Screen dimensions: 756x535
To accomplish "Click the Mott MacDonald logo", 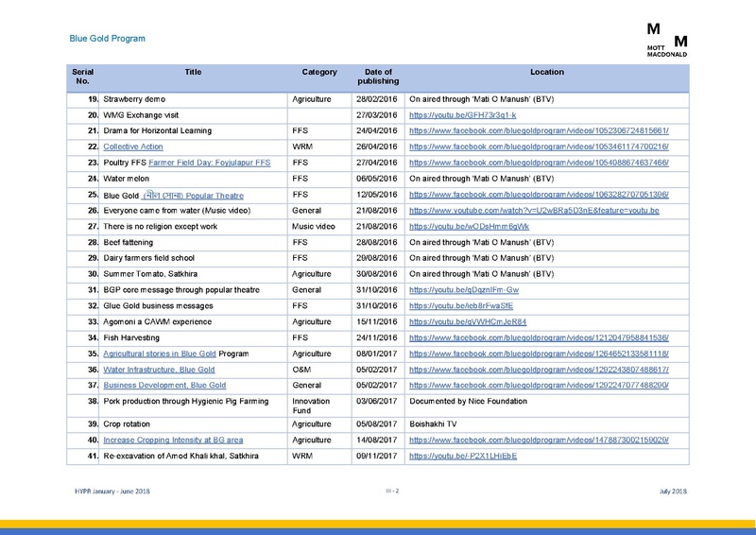I will click(667, 40).
